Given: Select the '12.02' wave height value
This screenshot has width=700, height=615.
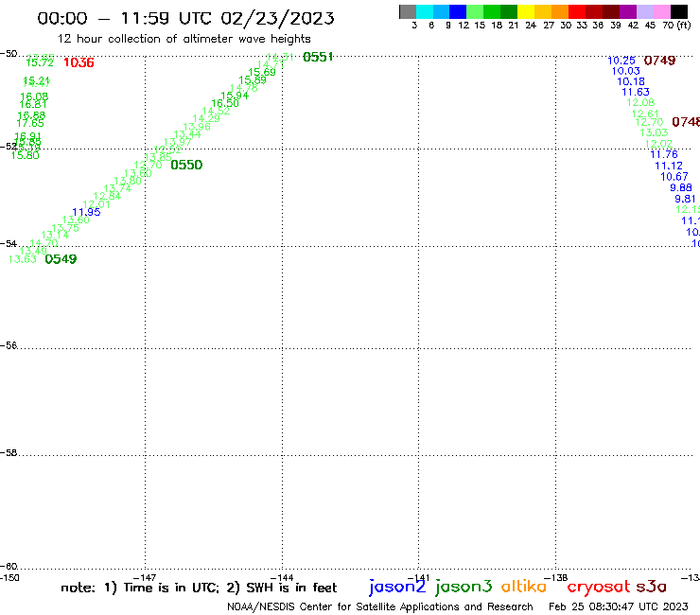Looking at the screenshot, I should 659,144.
